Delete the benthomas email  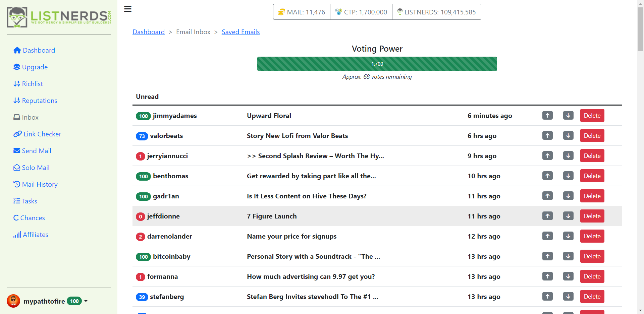click(x=592, y=176)
